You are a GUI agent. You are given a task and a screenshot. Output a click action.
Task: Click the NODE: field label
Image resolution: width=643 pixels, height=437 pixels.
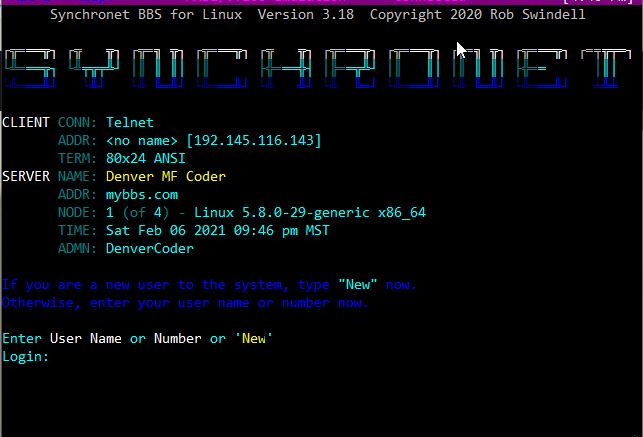77,212
